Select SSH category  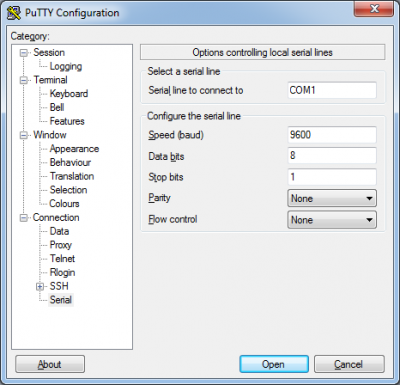(59, 286)
